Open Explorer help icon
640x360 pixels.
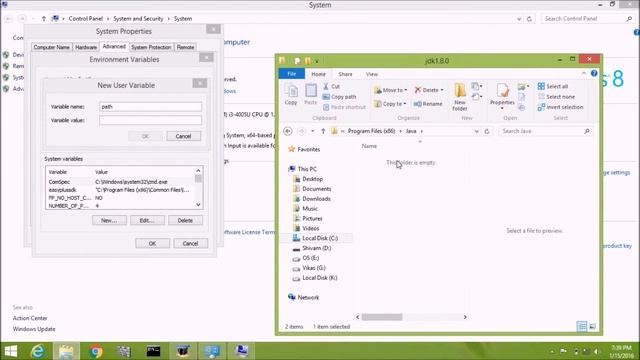tap(594, 73)
